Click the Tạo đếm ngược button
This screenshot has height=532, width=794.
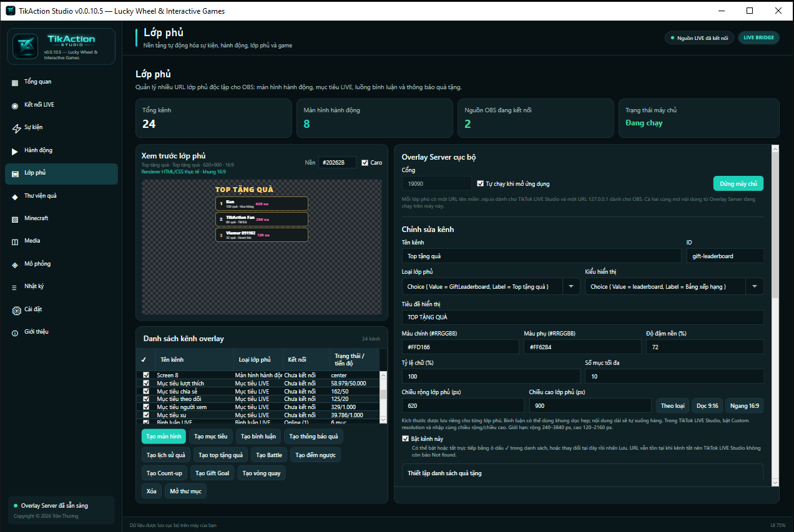pyautogui.click(x=315, y=455)
